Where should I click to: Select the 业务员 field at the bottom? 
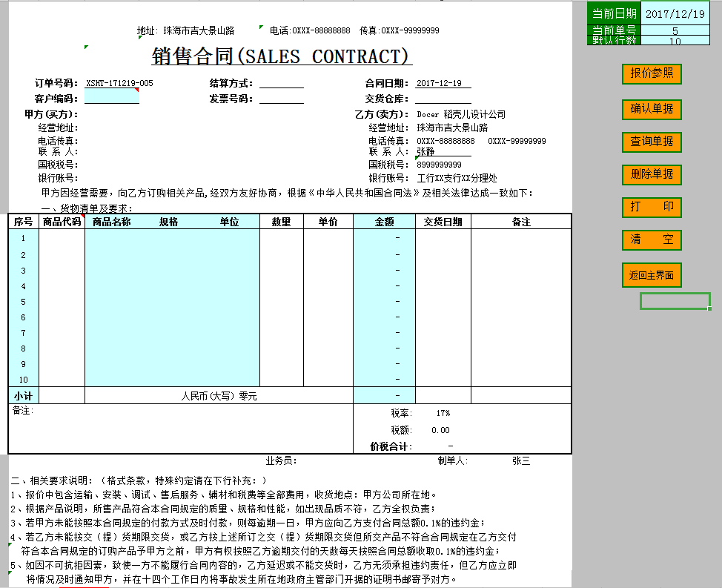(x=319, y=460)
